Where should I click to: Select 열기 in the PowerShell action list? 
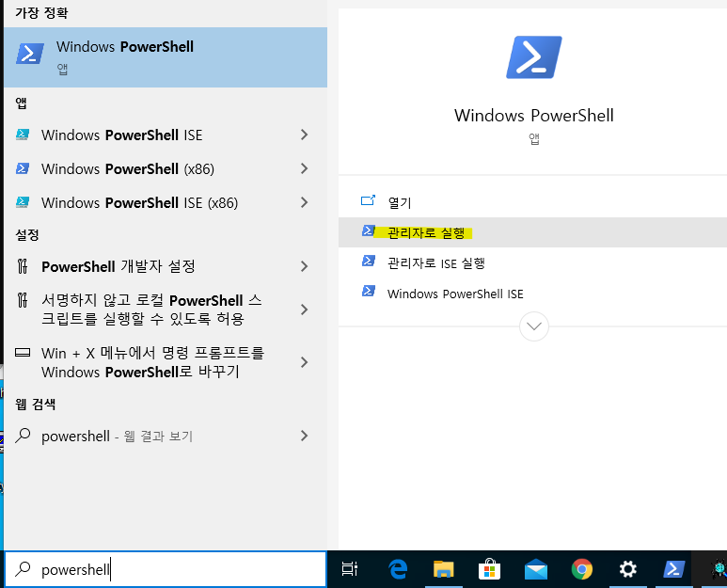point(532,202)
